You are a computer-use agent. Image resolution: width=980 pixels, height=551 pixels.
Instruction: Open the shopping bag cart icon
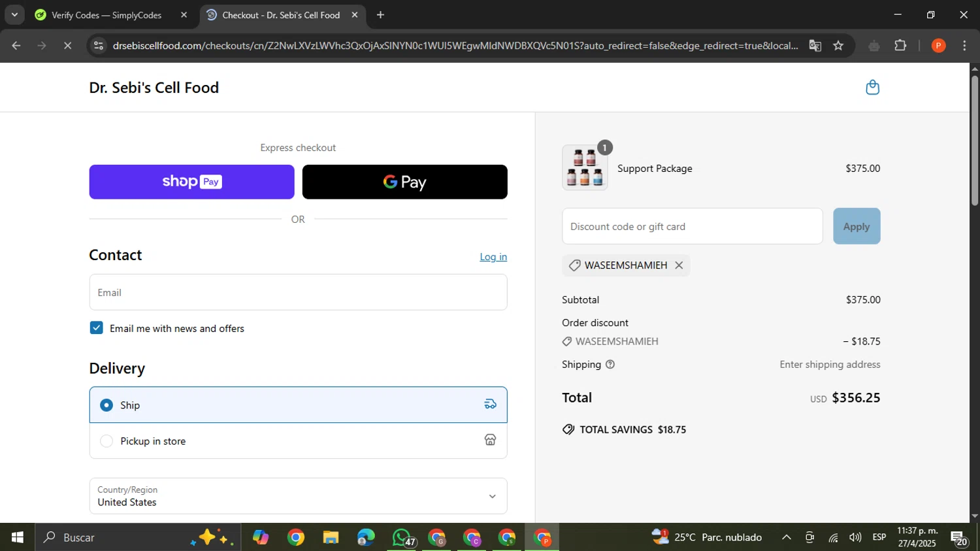[872, 88]
